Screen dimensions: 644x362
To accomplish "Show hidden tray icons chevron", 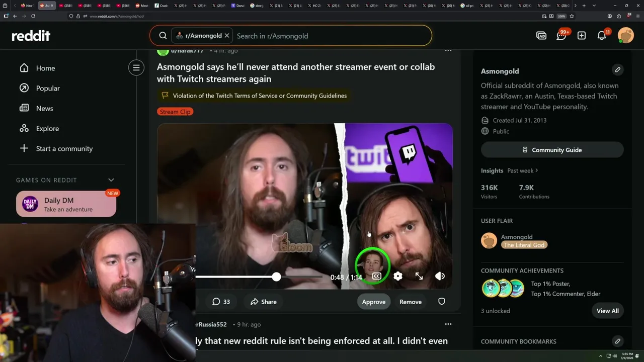I will coord(600,356).
